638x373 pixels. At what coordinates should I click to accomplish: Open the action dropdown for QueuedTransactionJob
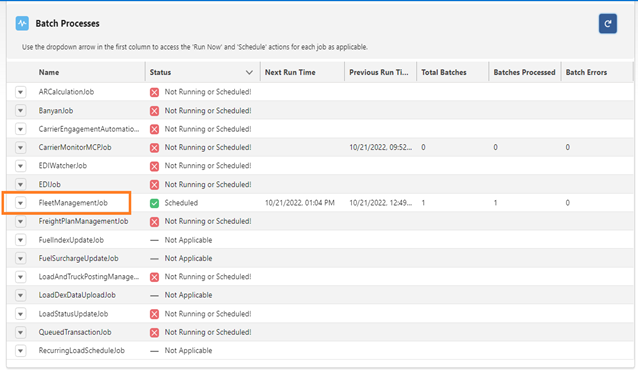tap(20, 332)
